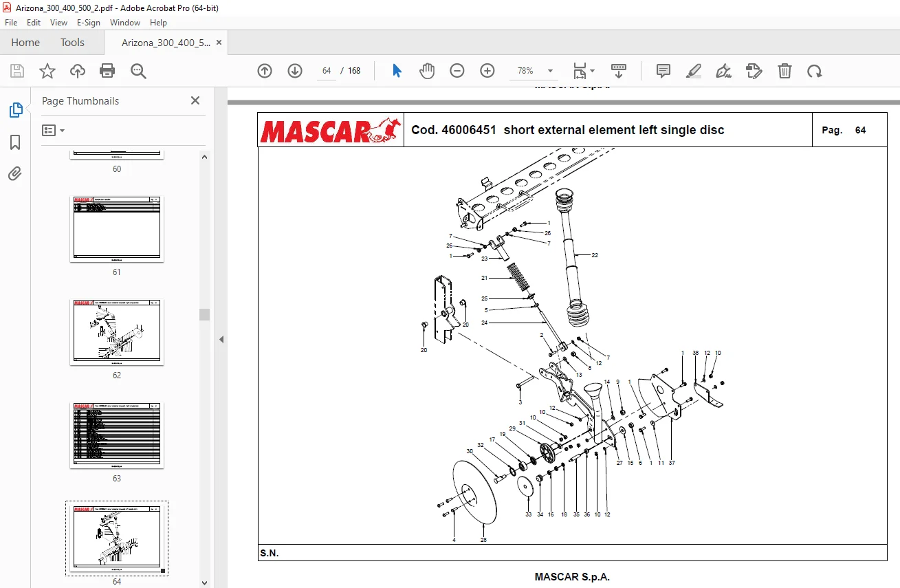Go to the next page
Image resolution: width=900 pixels, height=588 pixels.
pos(295,71)
